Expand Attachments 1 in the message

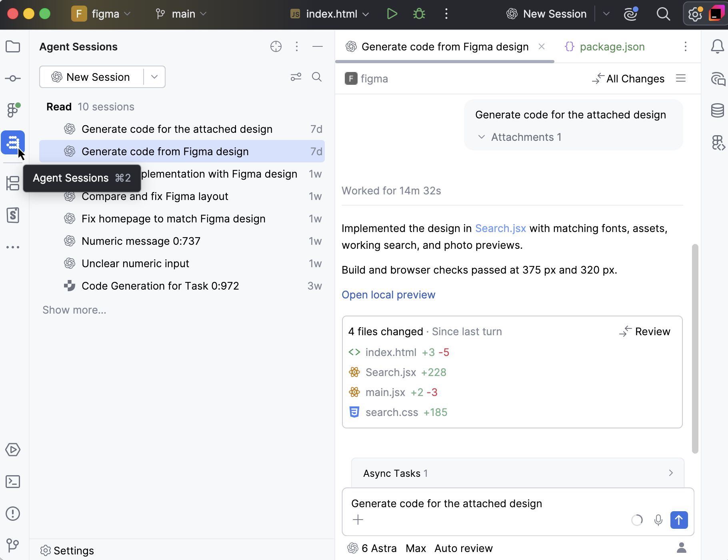click(x=520, y=137)
